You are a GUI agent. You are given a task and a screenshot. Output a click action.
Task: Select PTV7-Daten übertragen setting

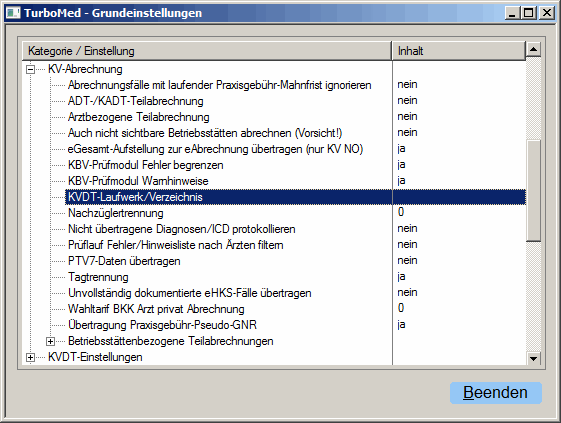pos(124,261)
